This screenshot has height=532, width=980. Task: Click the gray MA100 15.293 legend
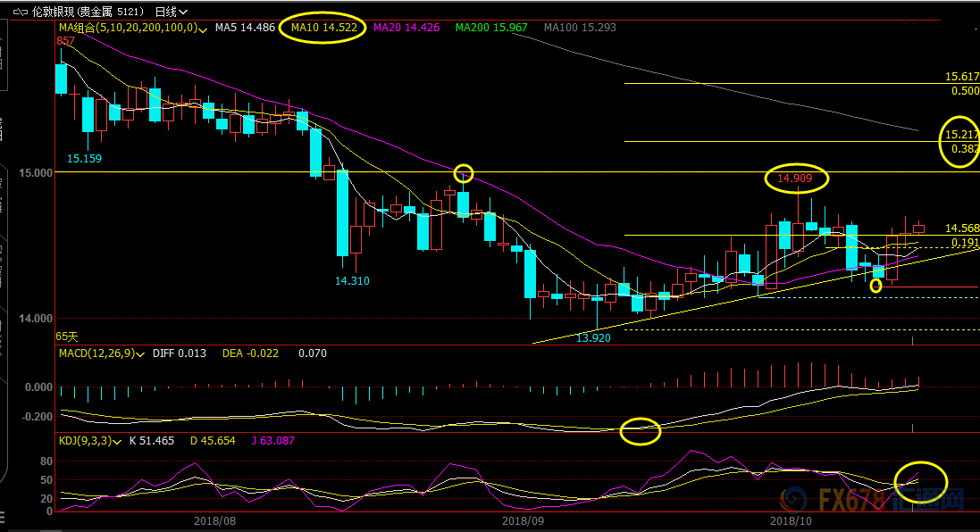(579, 28)
